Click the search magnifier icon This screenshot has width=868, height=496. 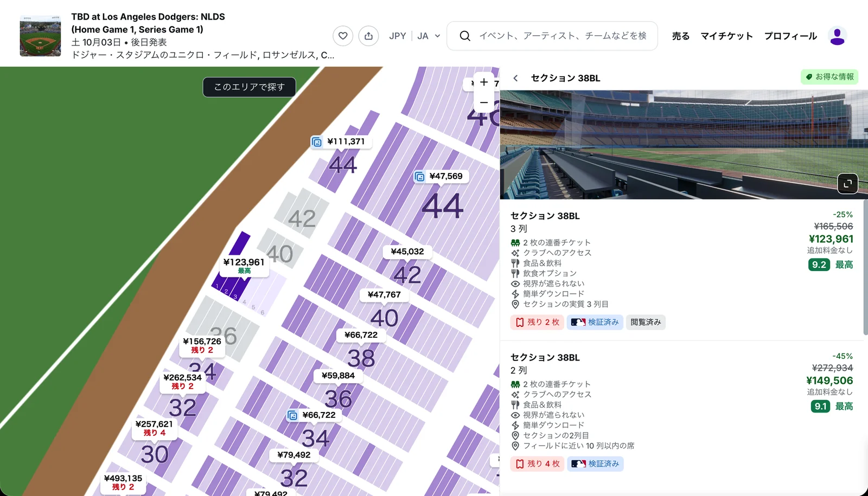[465, 36]
